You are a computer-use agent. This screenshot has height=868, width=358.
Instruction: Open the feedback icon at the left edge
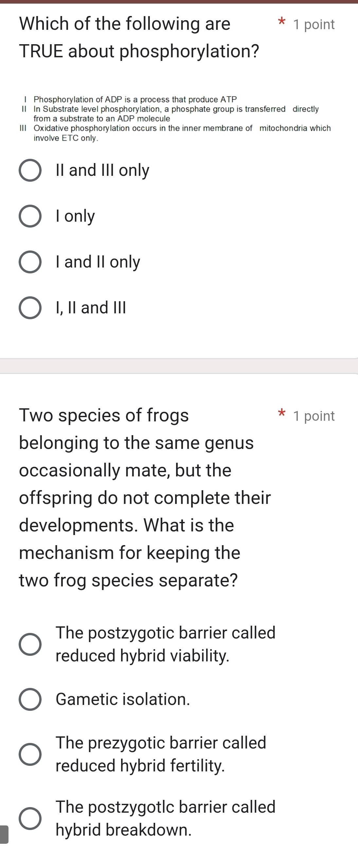(4, 834)
